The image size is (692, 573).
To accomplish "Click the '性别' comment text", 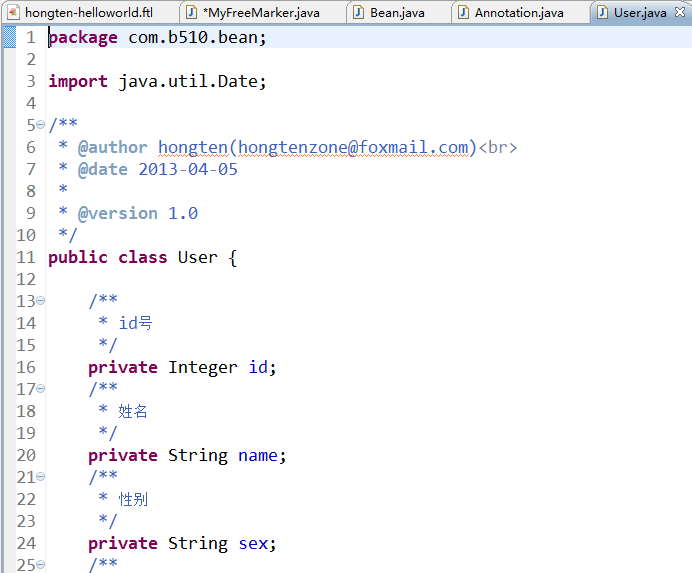I will [133, 499].
